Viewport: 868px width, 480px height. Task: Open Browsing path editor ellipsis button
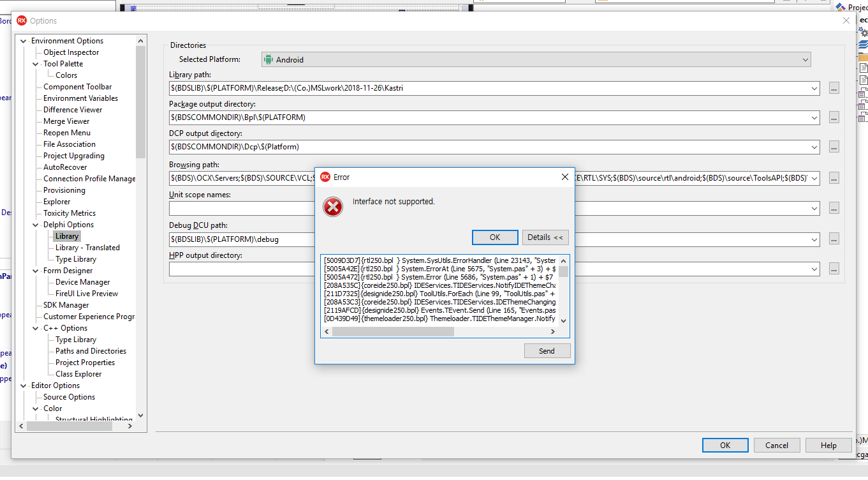click(x=834, y=179)
